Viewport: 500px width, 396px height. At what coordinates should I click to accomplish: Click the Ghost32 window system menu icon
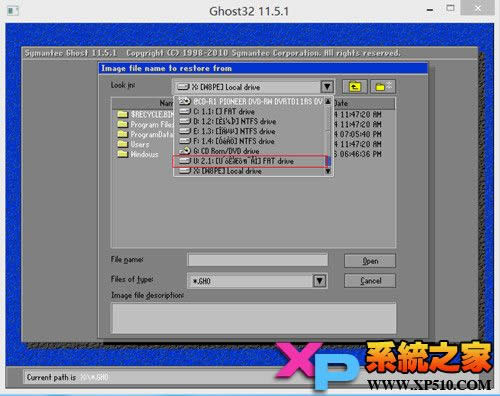coord(13,11)
